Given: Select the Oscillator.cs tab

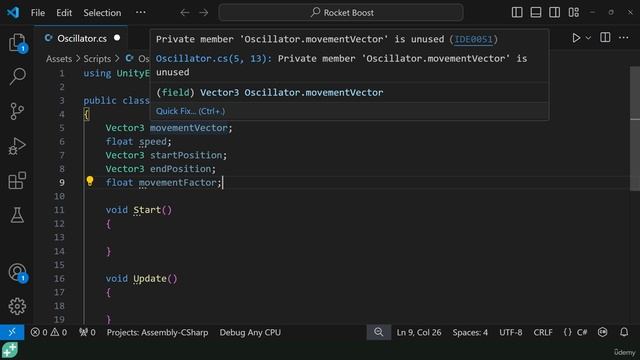Looking at the screenshot, I should [x=81, y=38].
